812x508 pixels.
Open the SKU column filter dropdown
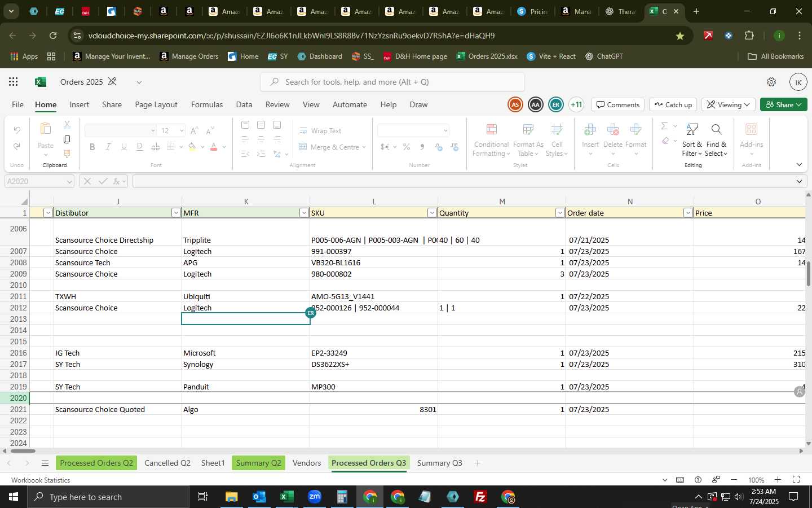coord(432,213)
